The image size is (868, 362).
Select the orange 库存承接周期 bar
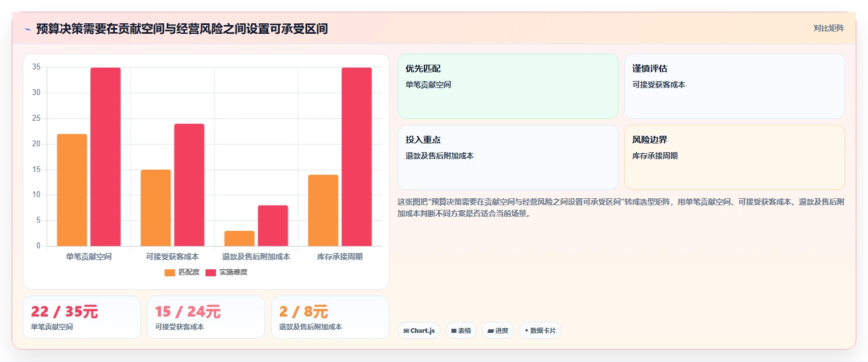[323, 210]
